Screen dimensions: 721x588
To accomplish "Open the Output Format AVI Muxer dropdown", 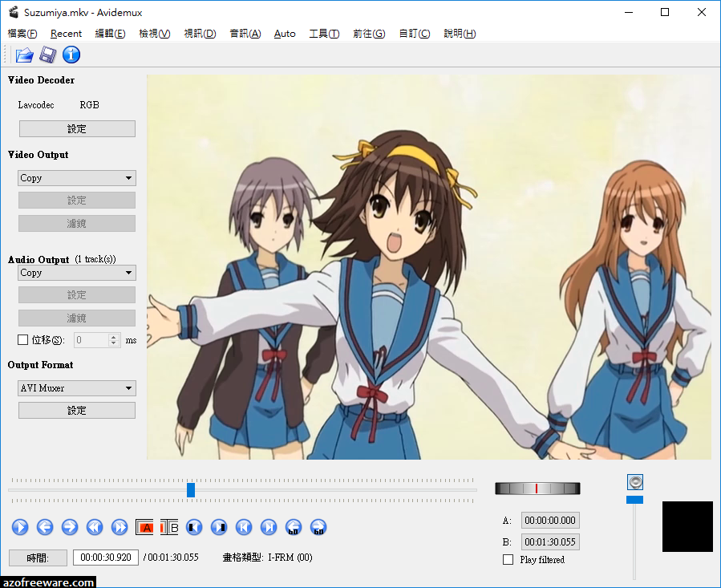I will tap(77, 388).
